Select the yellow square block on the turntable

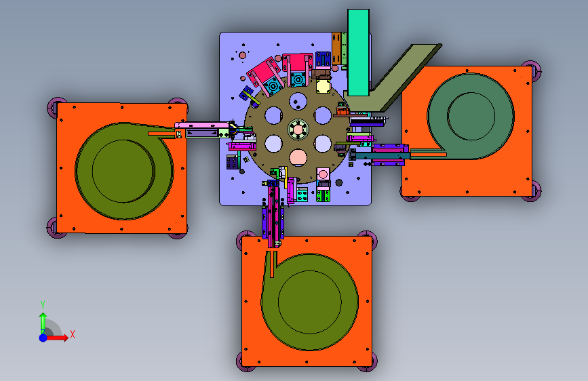tap(324, 86)
